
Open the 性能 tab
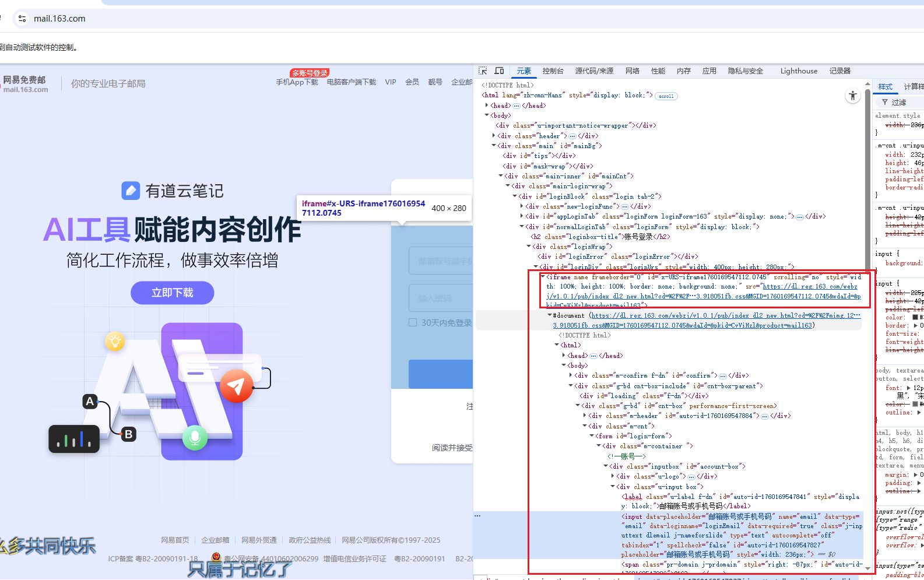658,71
